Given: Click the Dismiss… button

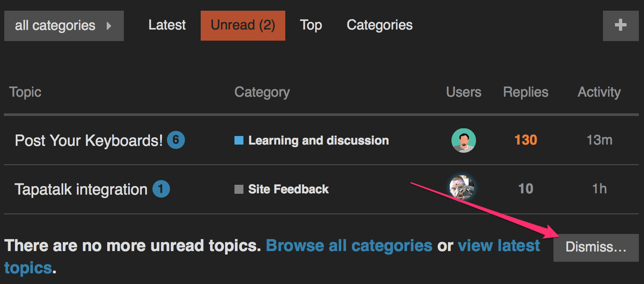Looking at the screenshot, I should (x=596, y=248).
